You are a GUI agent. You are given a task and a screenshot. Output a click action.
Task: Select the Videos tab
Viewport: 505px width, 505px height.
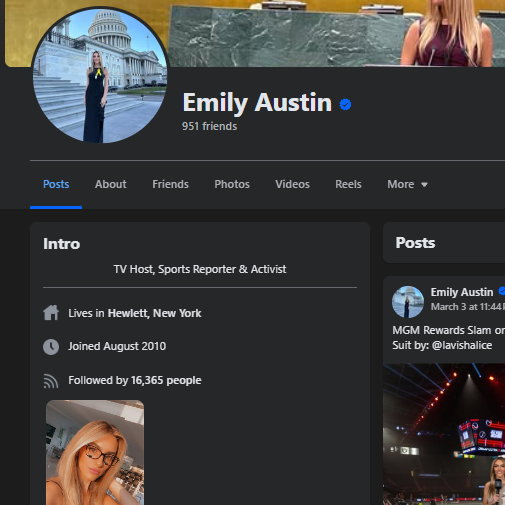coord(292,184)
